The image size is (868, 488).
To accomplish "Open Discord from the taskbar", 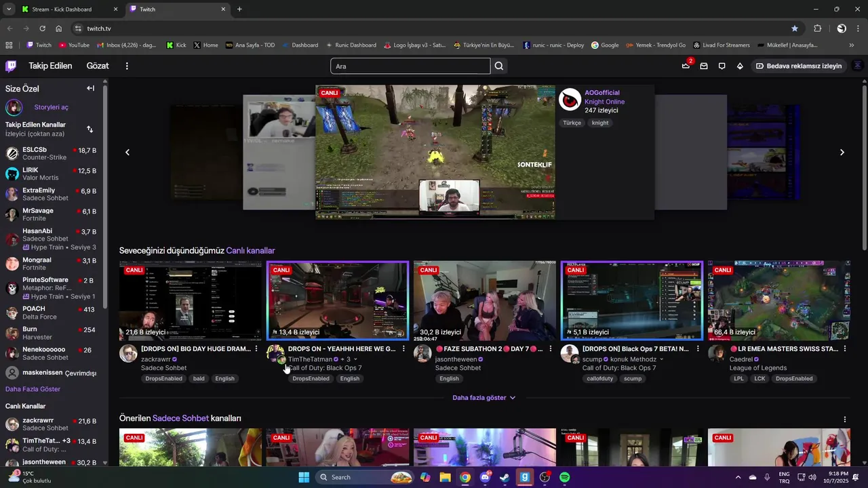I will pyautogui.click(x=485, y=477).
